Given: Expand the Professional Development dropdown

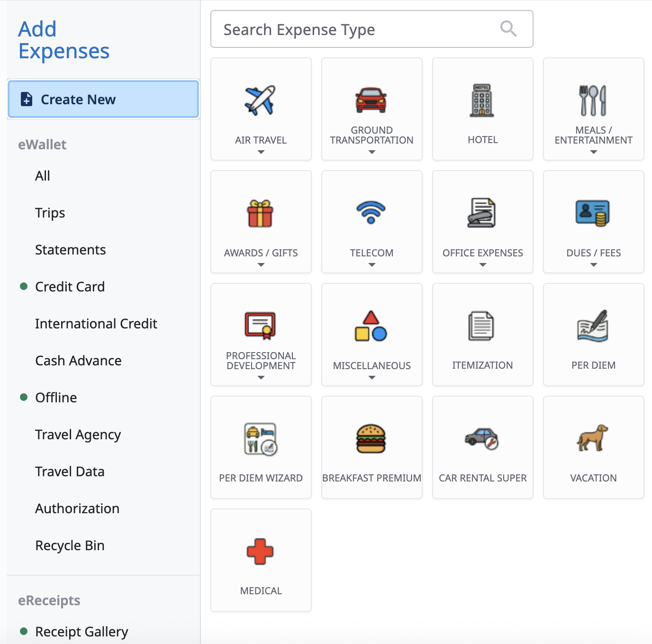Looking at the screenshot, I should coord(261,378).
